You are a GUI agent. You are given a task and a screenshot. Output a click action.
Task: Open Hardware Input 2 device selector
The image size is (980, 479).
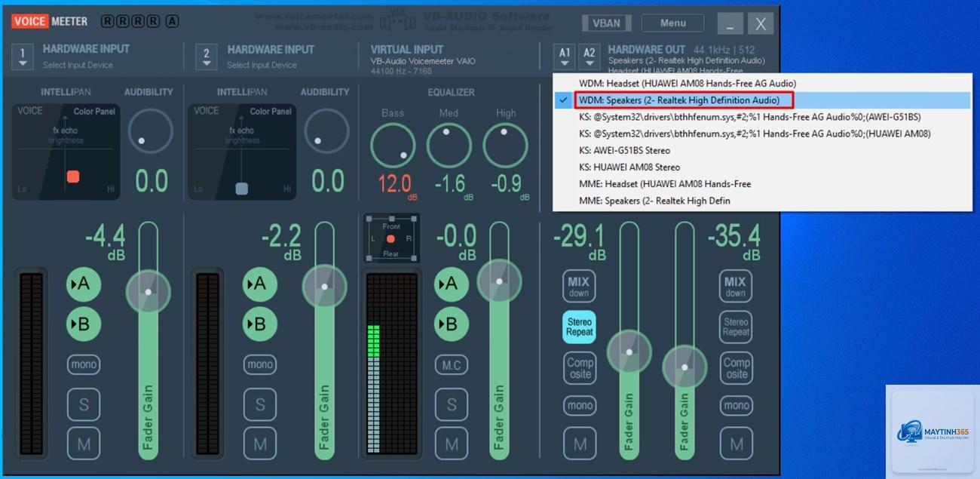[207, 57]
